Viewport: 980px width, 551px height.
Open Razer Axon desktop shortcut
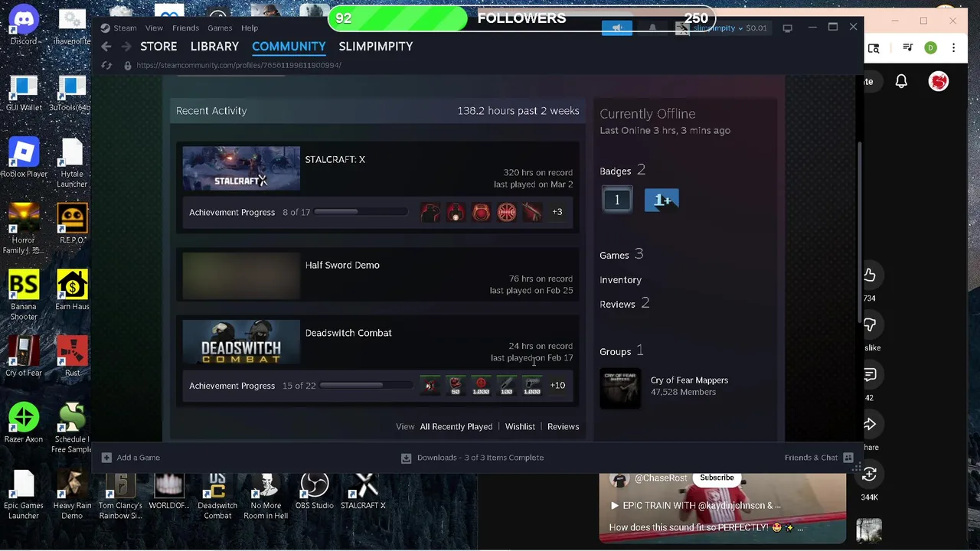tap(24, 423)
